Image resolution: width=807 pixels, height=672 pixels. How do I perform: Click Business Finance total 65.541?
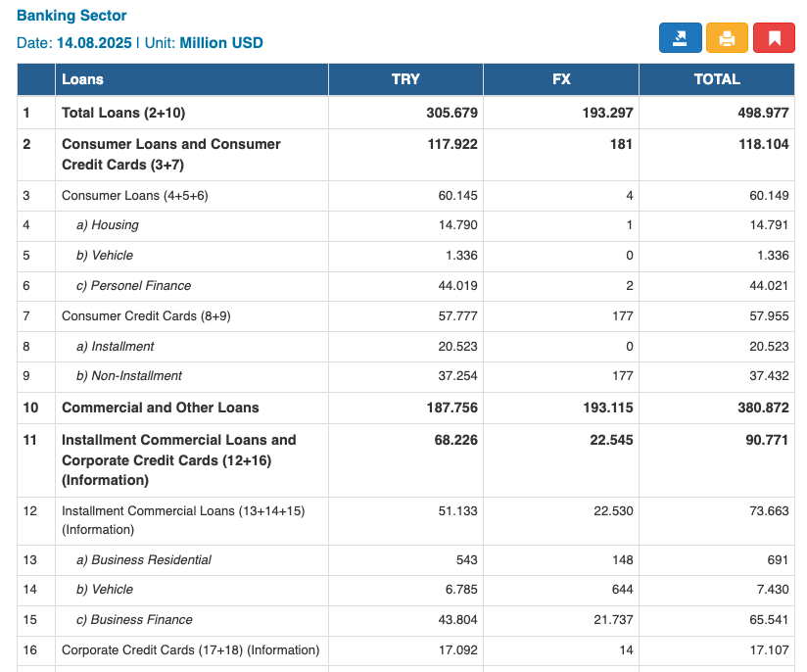click(769, 620)
